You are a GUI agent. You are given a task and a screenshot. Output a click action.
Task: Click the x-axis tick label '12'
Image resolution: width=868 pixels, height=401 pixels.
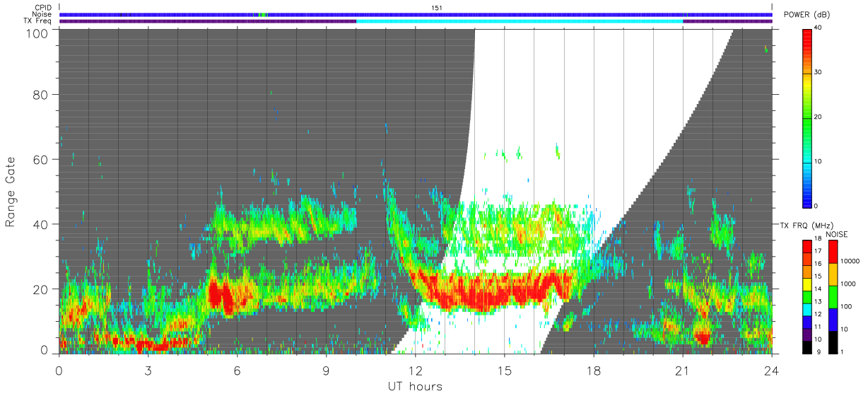point(415,370)
